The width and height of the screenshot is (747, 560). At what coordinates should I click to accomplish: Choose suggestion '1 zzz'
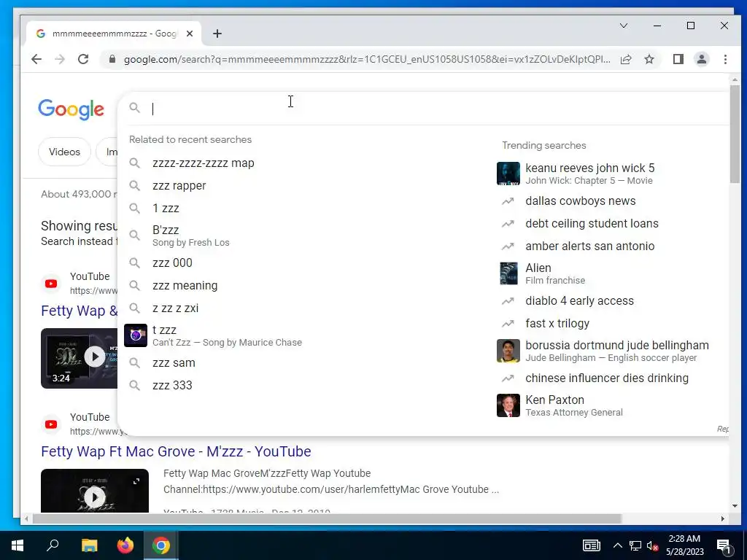(166, 208)
